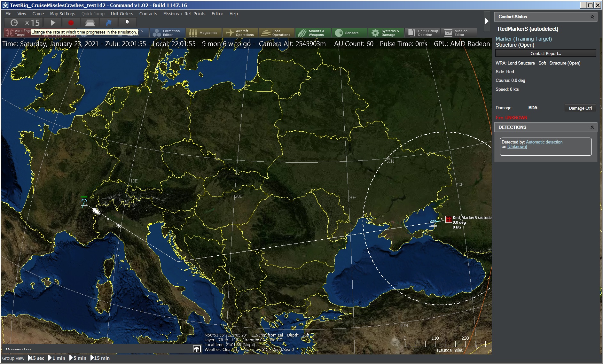
Task: Advance the simulation by 15 sec
Action: point(36,358)
